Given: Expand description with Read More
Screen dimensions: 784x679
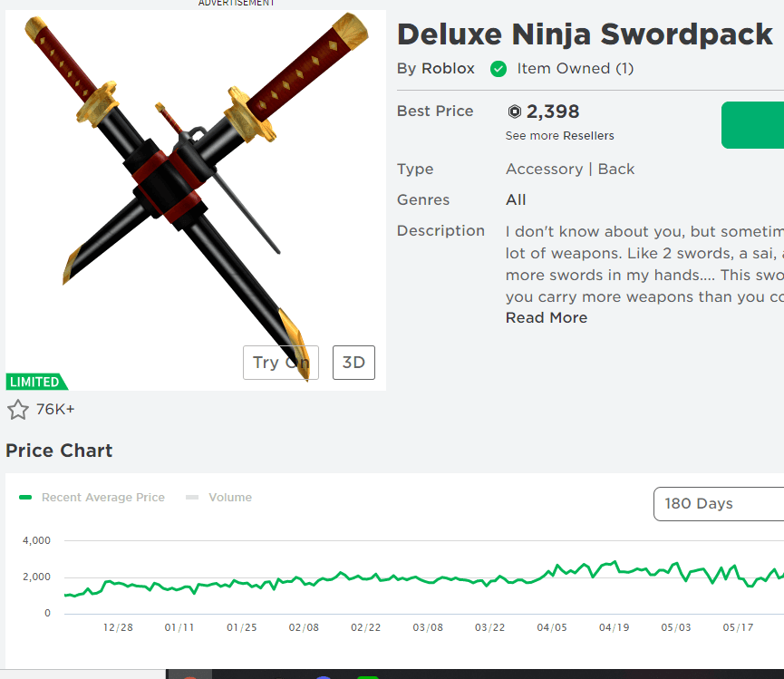Looking at the screenshot, I should [547, 317].
